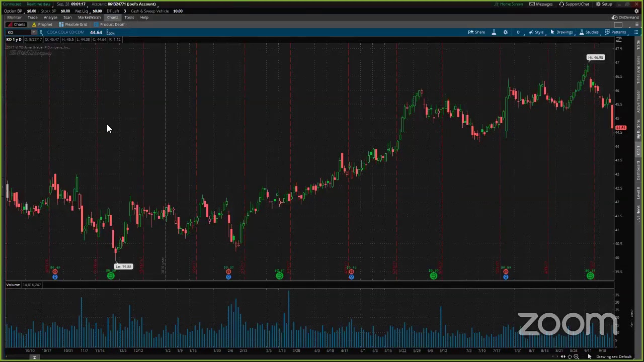Change the D timeframe aggregation

(x=518, y=32)
